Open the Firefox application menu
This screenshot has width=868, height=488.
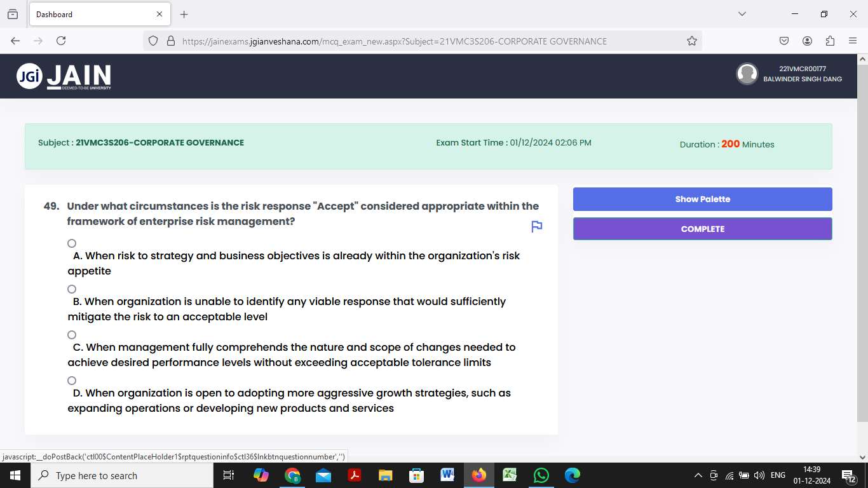tap(853, 40)
